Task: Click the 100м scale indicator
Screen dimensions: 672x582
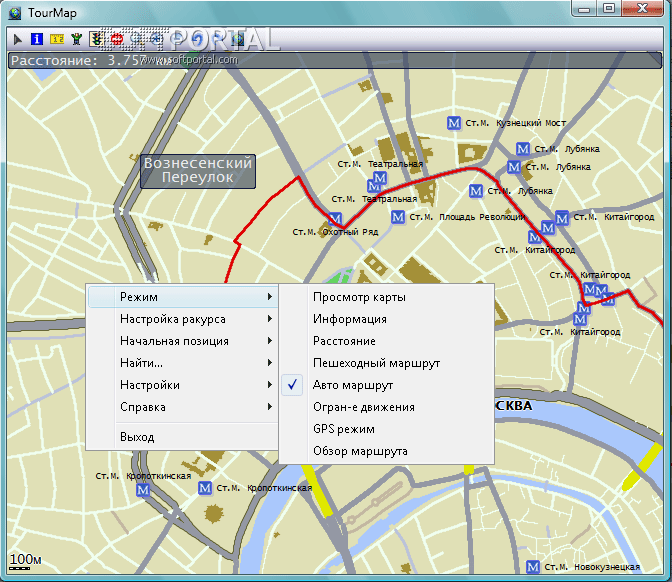Action: 25,561
